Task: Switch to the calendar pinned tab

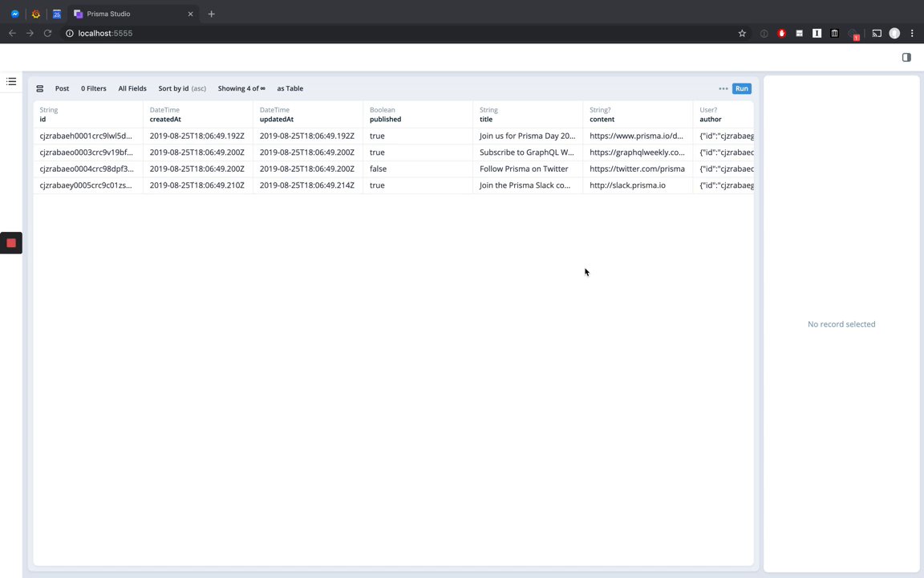Action: pyautogui.click(x=57, y=14)
